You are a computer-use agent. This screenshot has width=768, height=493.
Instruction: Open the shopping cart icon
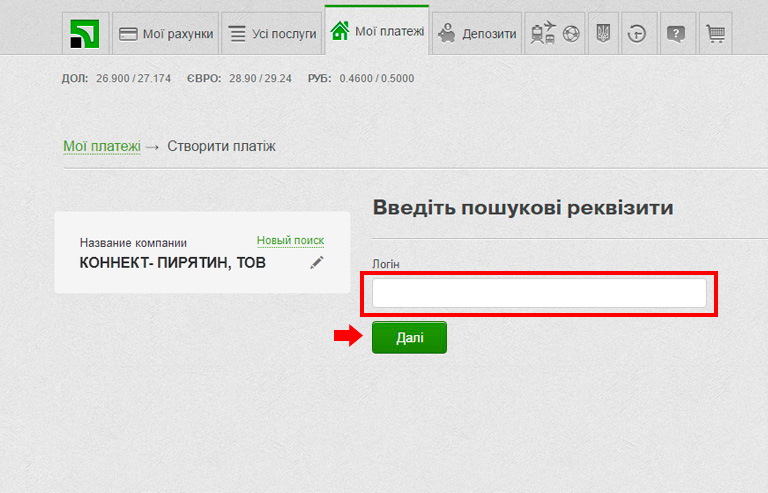coord(714,33)
